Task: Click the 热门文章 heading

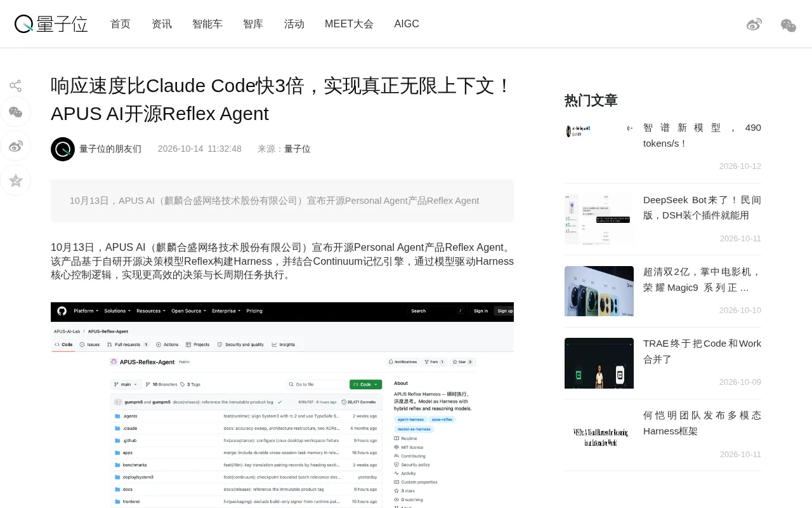Action: pyautogui.click(x=591, y=100)
